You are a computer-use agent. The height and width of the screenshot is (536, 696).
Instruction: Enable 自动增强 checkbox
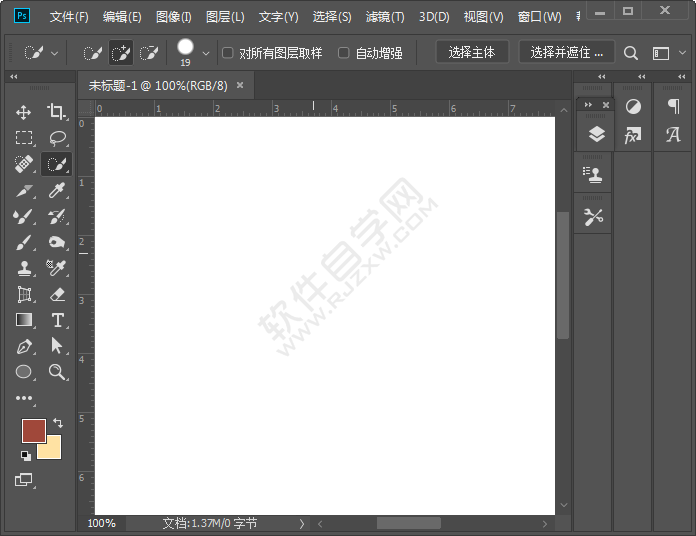pyautogui.click(x=344, y=53)
